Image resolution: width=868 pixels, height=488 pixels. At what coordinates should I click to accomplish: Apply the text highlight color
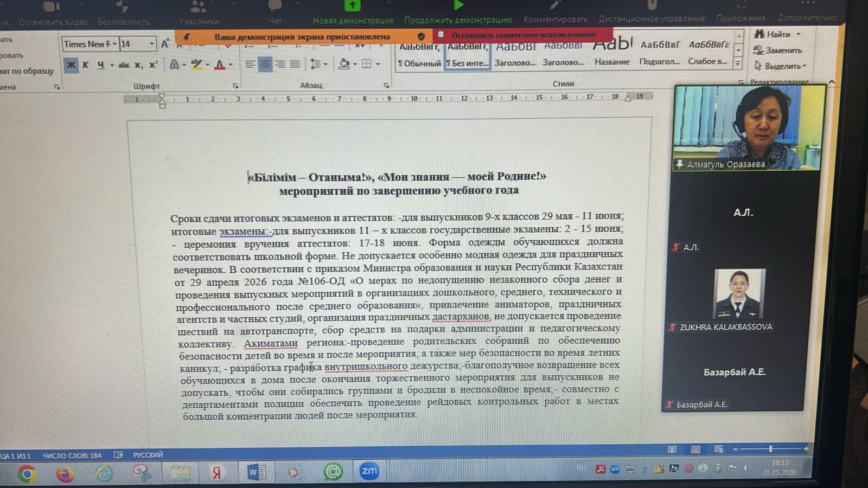coord(196,65)
